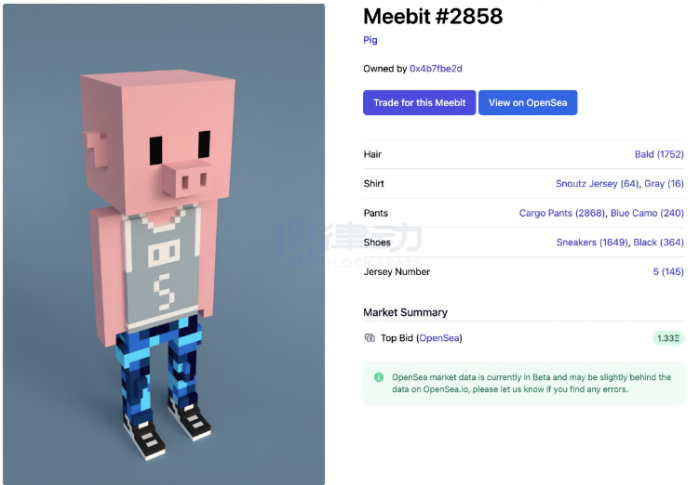Screen dimensions: 700x485
Task: Select the Sneakers (1649) trait link
Action: click(x=592, y=242)
